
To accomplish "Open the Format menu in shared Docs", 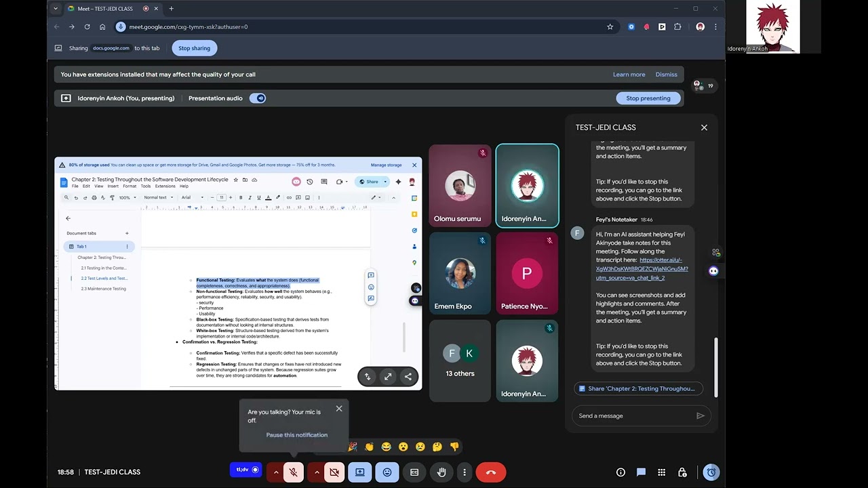I will pyautogui.click(x=130, y=186).
